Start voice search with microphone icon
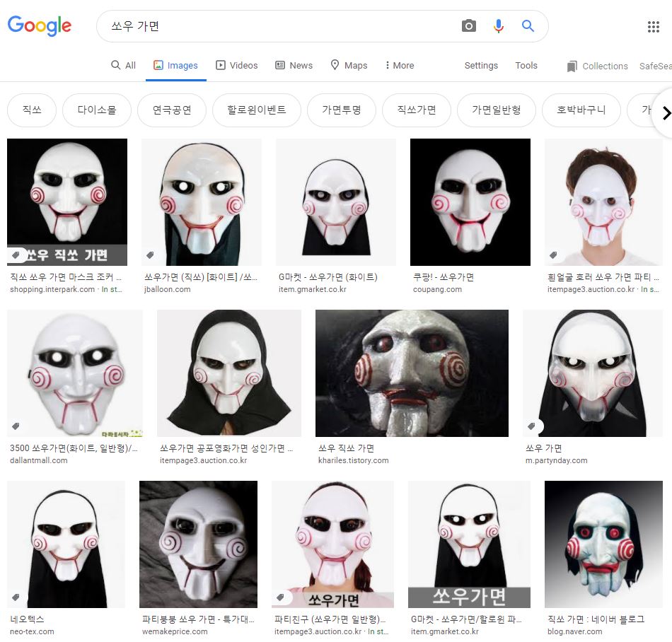The width and height of the screenshot is (672, 642). point(499,26)
